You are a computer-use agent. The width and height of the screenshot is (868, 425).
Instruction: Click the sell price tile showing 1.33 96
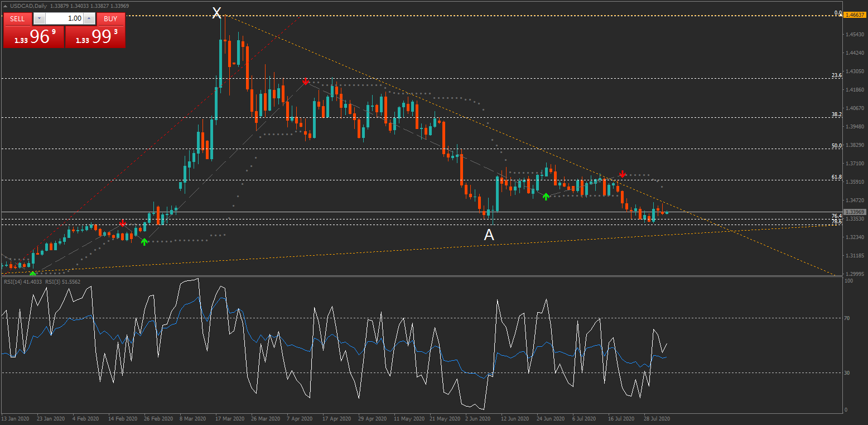[33, 37]
